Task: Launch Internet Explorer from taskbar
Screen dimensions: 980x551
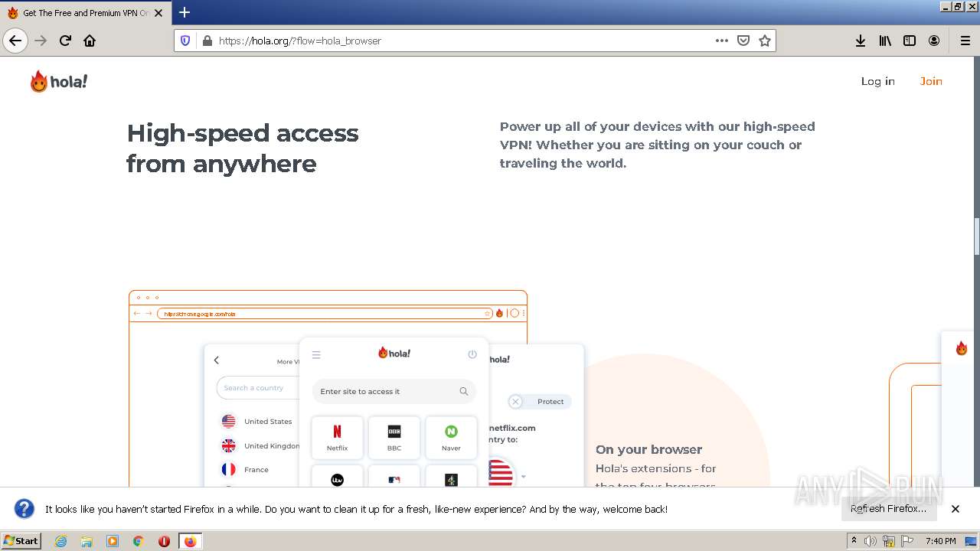Action: [x=61, y=541]
